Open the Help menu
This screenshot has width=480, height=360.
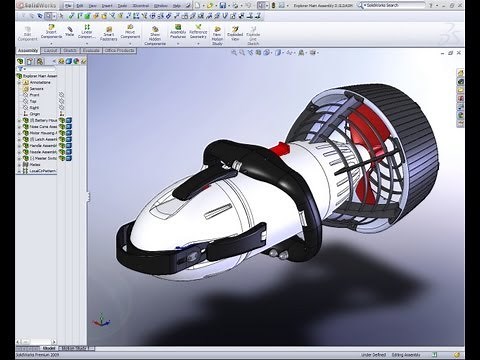[x=177, y=6]
